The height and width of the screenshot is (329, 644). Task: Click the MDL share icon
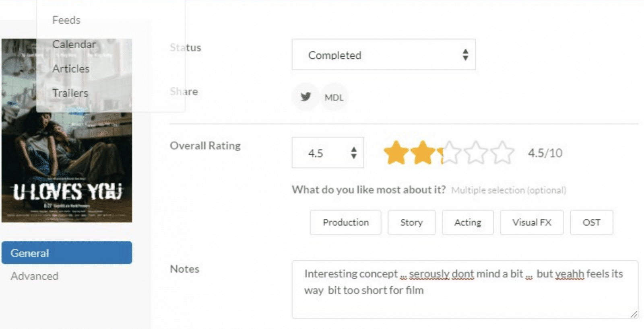pos(334,97)
